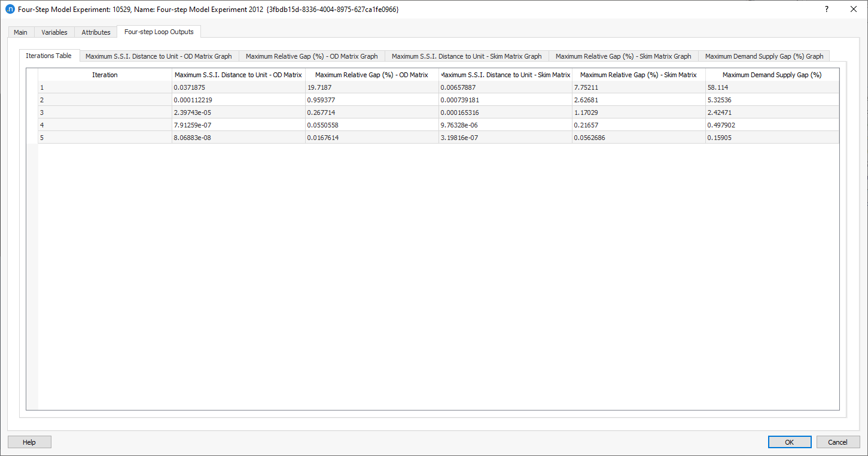
Task: Switch to the Main tab
Action: pos(20,32)
